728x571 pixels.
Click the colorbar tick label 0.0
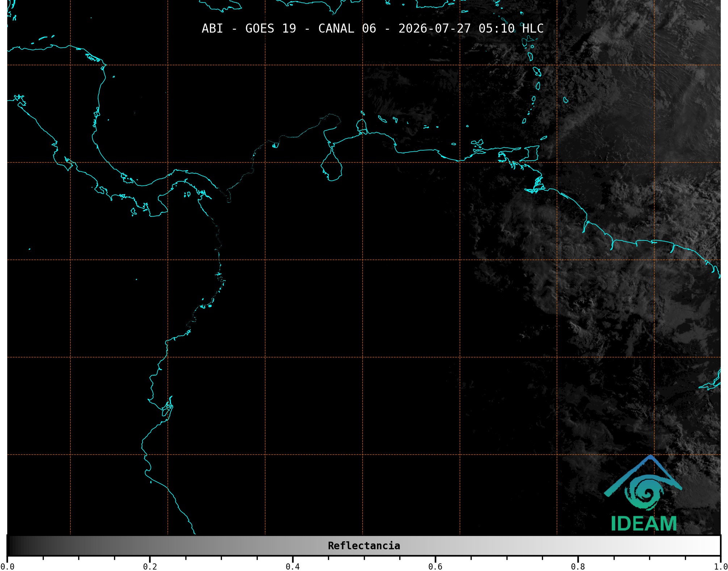pyautogui.click(x=7, y=567)
